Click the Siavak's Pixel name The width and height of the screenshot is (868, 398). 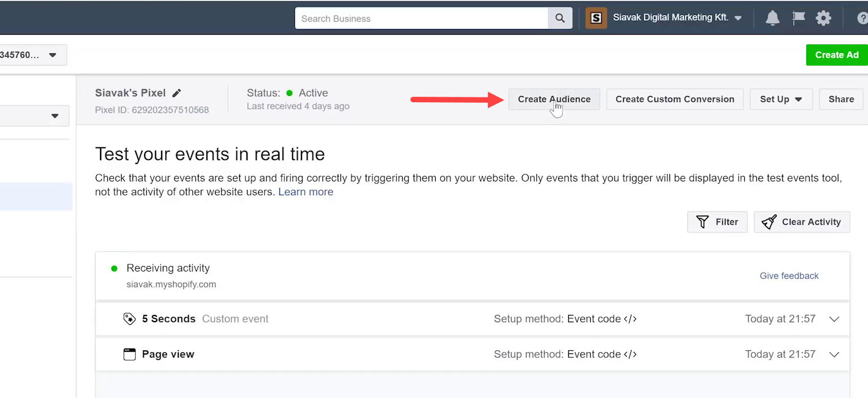130,93
